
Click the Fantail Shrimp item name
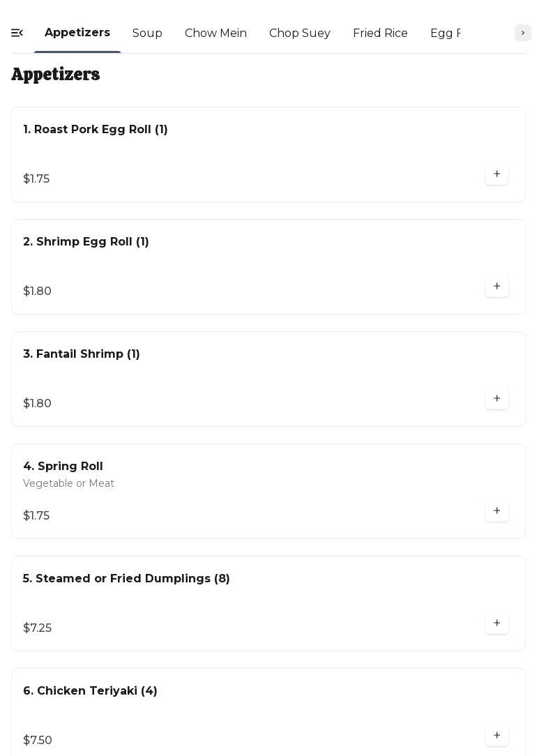click(82, 354)
